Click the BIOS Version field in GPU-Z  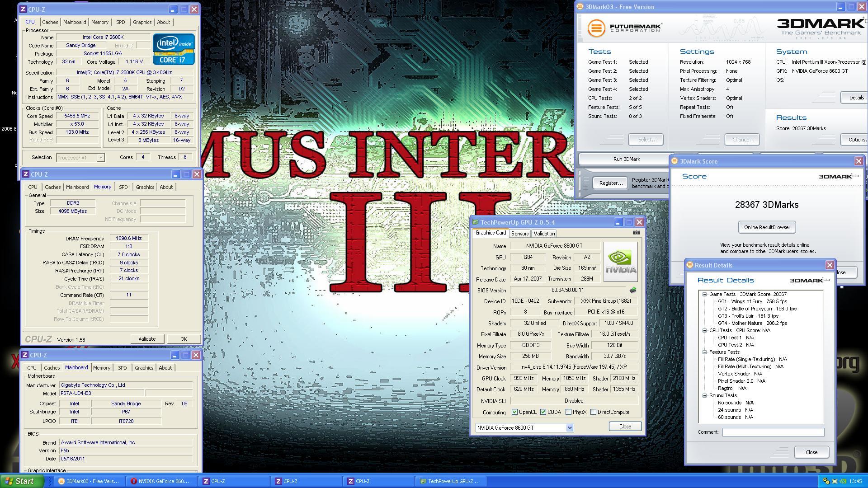[568, 290]
